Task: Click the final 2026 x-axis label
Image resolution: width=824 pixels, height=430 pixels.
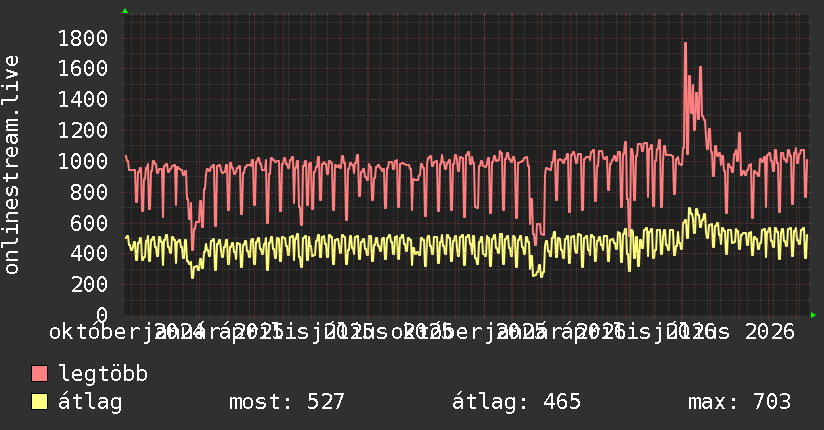Action: coord(770,332)
